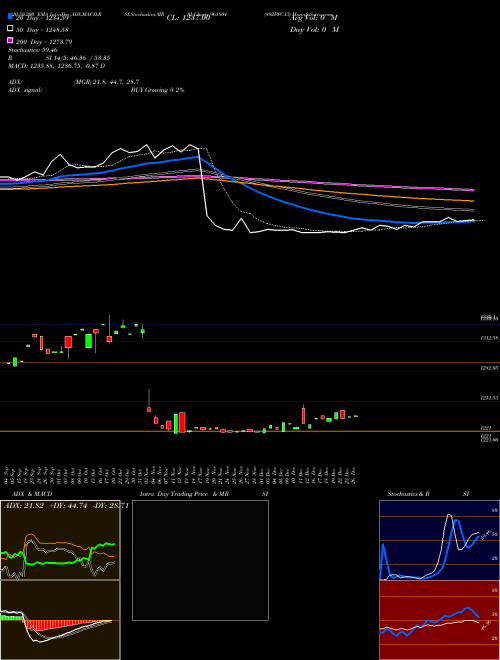Click the blue 20 Day EMA legend swatch
The height and width of the screenshot is (660, 500).
(x=11, y=16)
